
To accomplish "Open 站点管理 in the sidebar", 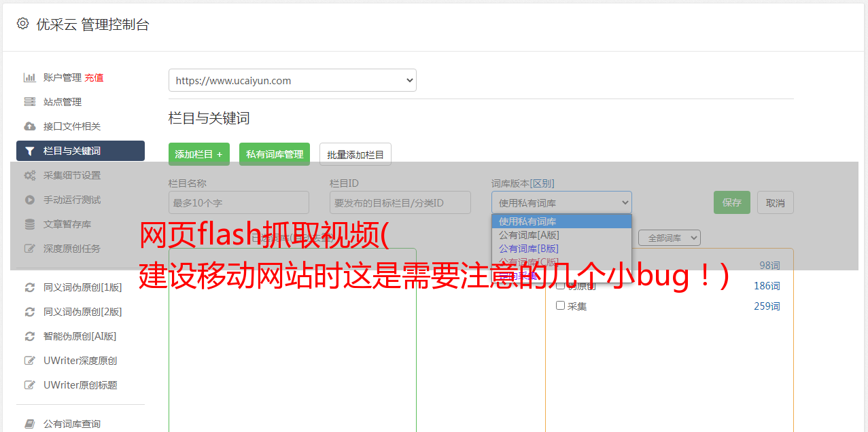I will 63,102.
